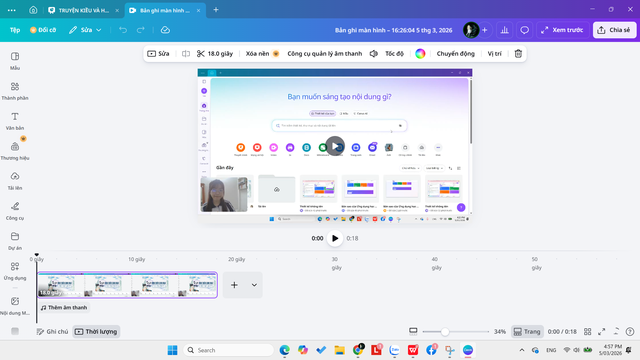Open the color adjust rainbow circle
The image size is (640, 360).
420,53
